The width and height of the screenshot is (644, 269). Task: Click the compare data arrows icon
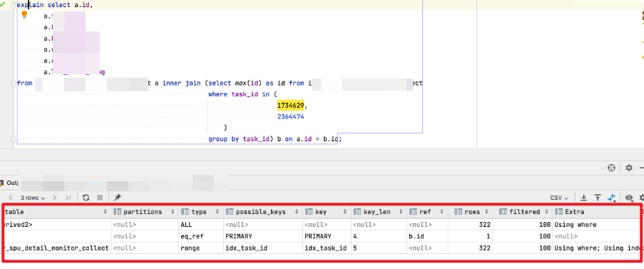(x=612, y=198)
